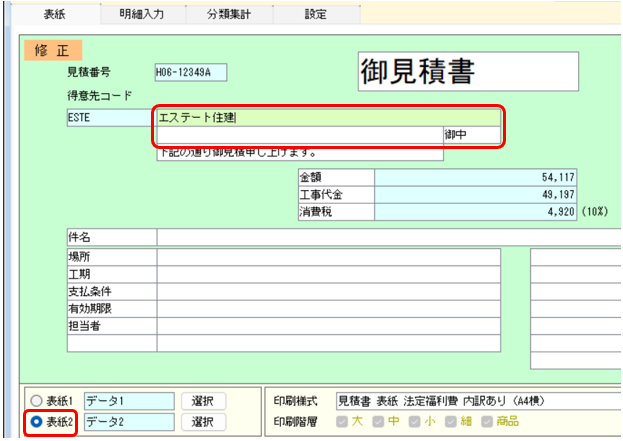Click the 担当者 input field
The width and height of the screenshot is (623, 441).
329,326
